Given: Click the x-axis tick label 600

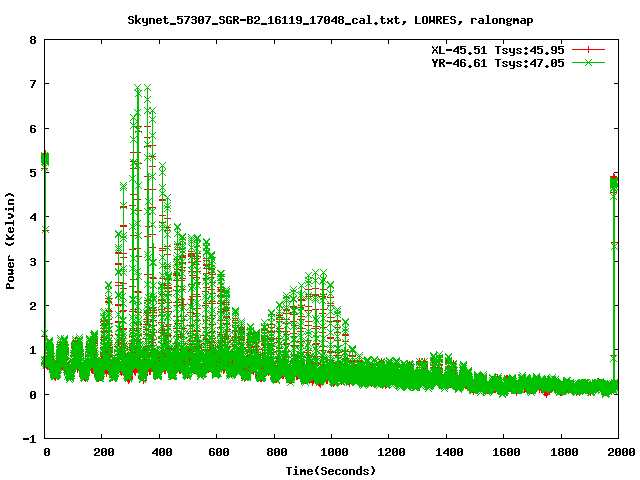Looking at the screenshot, I should coord(218,452).
